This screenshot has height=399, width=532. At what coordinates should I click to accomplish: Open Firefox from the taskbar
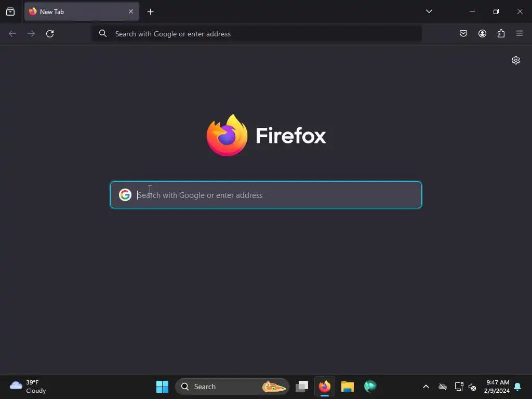point(325,387)
